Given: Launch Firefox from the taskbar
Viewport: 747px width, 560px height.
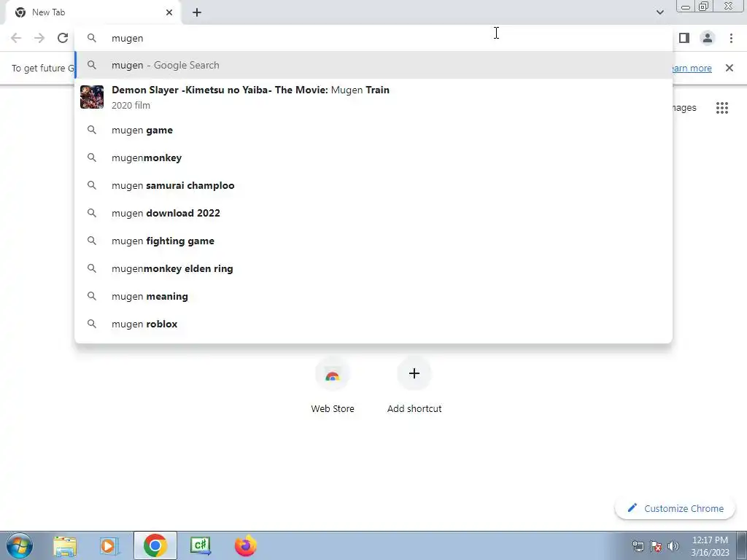Looking at the screenshot, I should (245, 545).
